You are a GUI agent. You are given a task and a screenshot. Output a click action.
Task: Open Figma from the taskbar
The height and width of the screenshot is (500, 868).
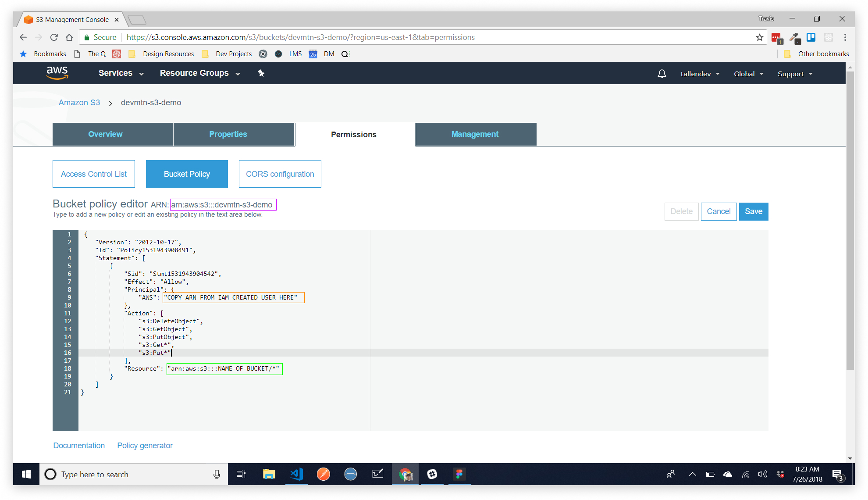(x=459, y=474)
